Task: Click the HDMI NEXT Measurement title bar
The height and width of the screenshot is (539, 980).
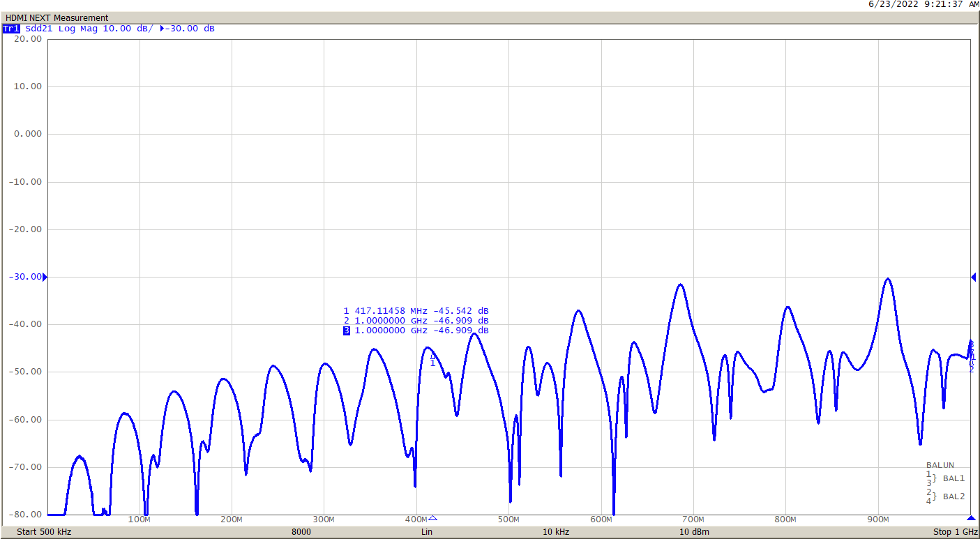Action: [x=490, y=17]
